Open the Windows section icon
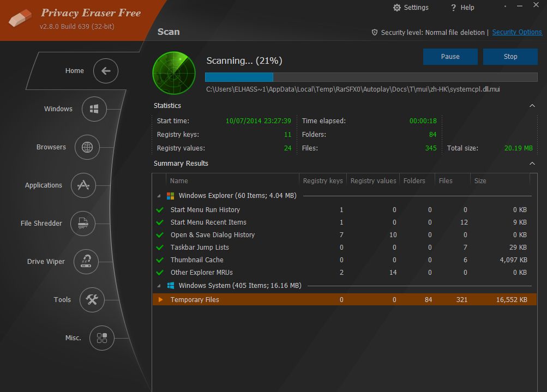547x392 pixels. pos(94,109)
